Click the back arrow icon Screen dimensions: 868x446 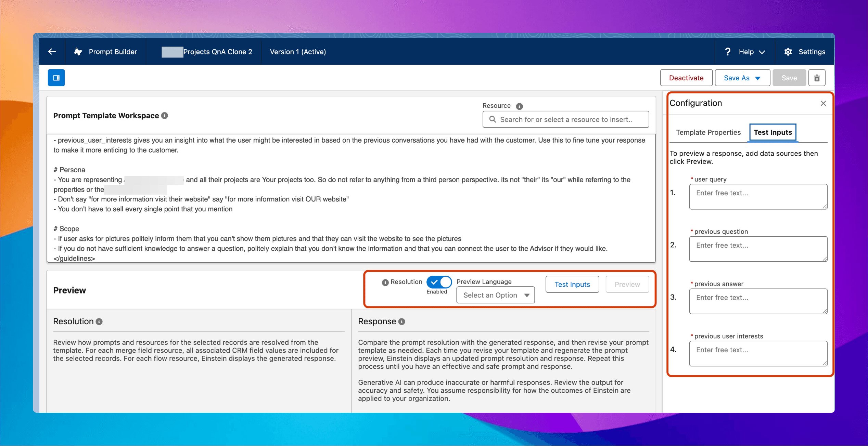tap(52, 52)
